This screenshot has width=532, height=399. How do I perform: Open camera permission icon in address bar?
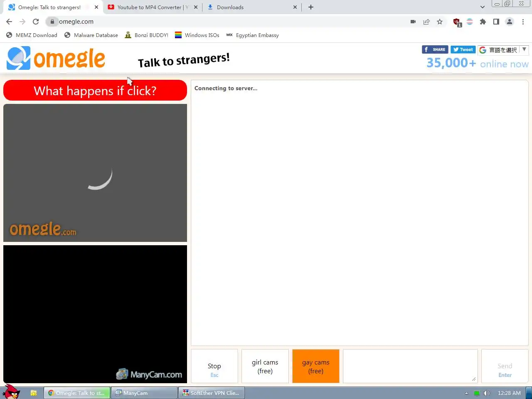tap(413, 22)
